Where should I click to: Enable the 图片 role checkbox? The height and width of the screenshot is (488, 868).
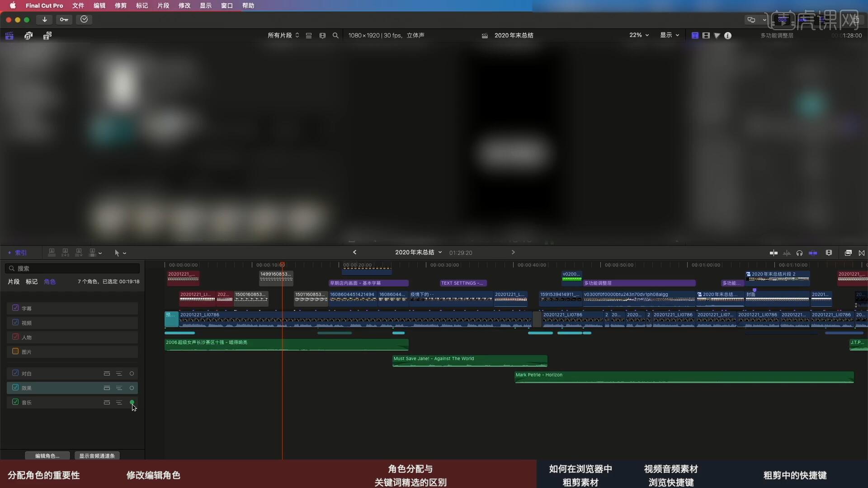15,351
